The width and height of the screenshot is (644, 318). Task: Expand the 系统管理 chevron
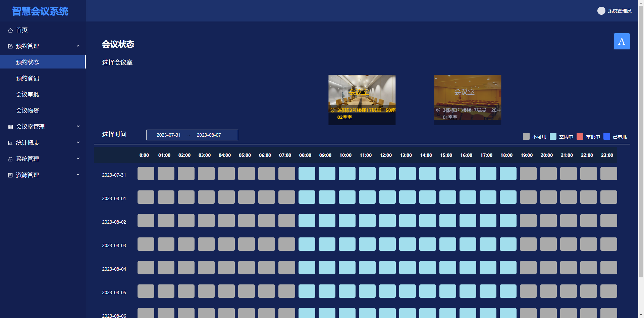[78, 158]
